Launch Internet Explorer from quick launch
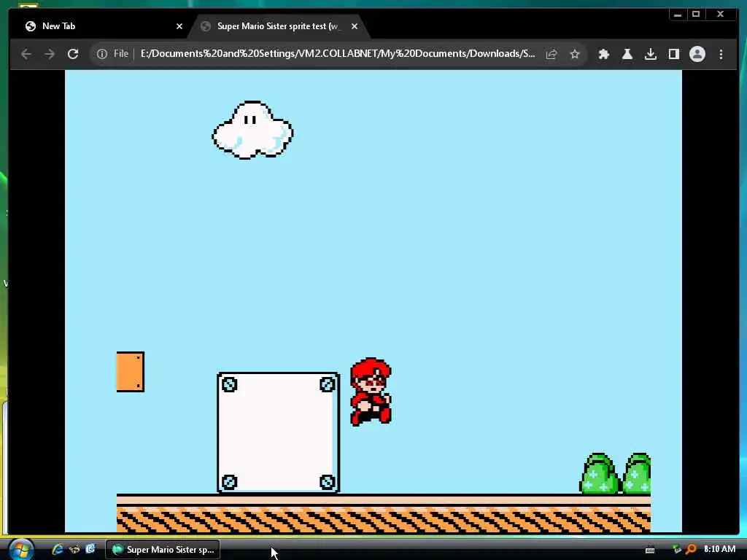Viewport: 747px width, 560px height. 58,549
